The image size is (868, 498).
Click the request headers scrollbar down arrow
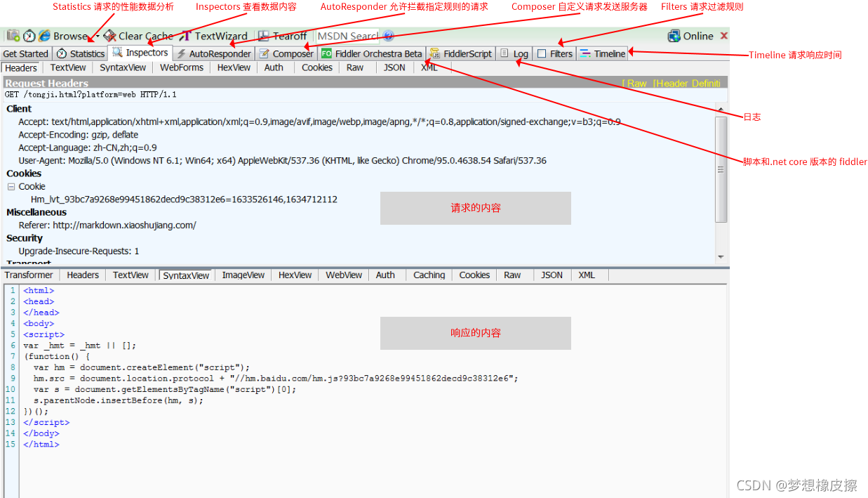pyautogui.click(x=721, y=257)
